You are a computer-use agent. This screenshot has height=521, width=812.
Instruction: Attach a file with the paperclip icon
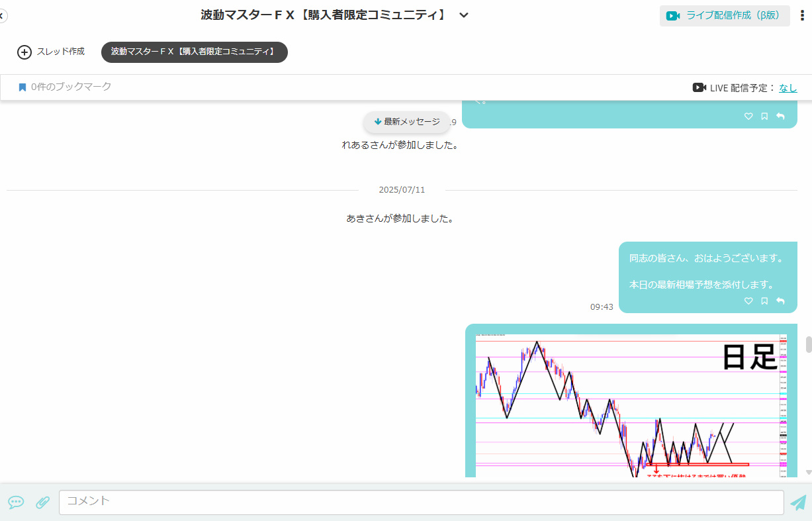[42, 502]
